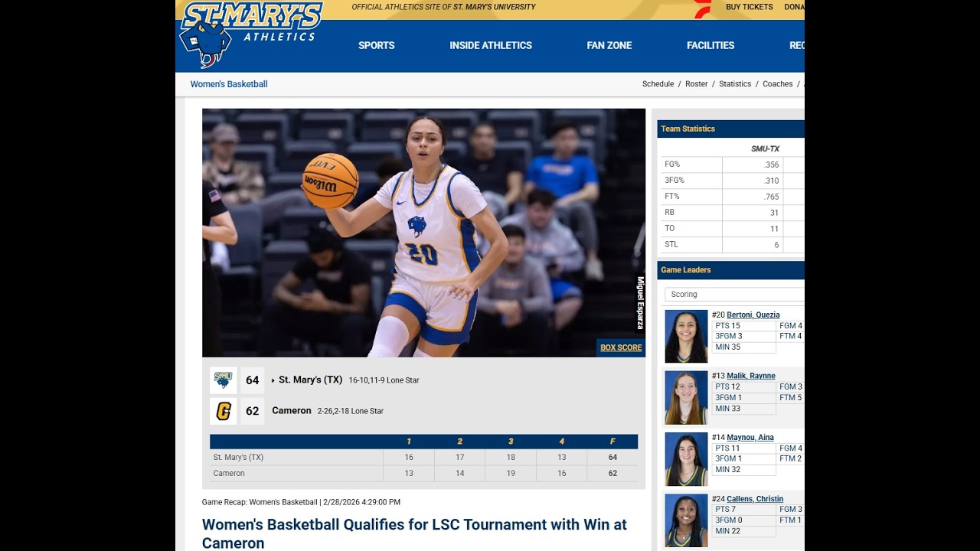Click Cameron's third quarter score 19
The width and height of the screenshot is (980, 551).
coord(511,473)
